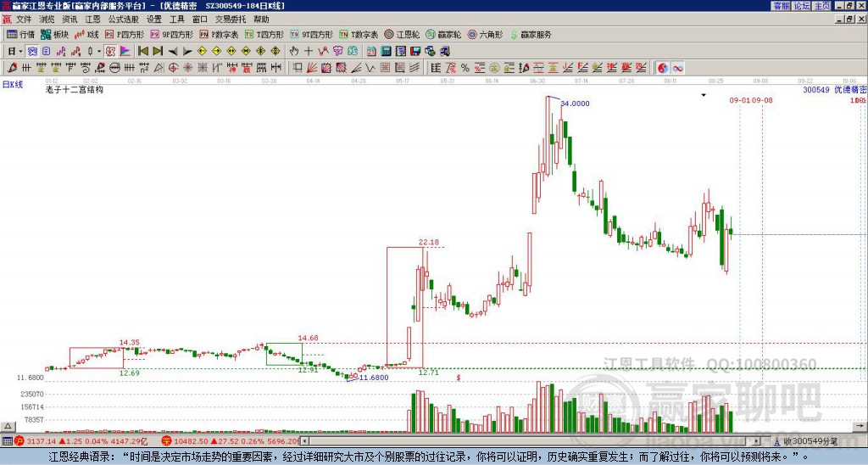Open the calculator icon
Viewport: 868px width, 465px height.
(x=387, y=52)
